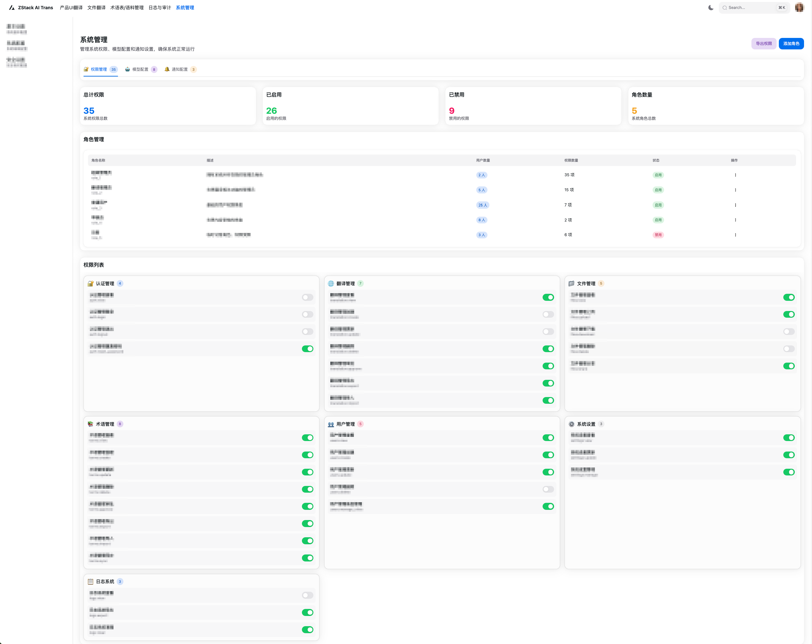Click the 6 项 permission count cell
The image size is (812, 644).
click(x=568, y=235)
